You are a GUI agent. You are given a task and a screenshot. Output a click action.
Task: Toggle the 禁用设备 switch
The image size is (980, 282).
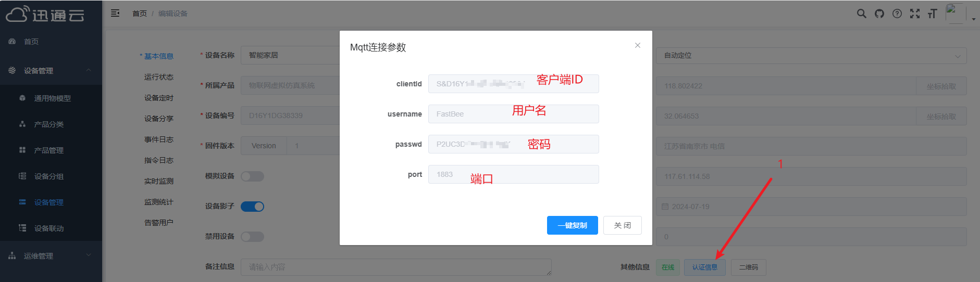(x=252, y=237)
